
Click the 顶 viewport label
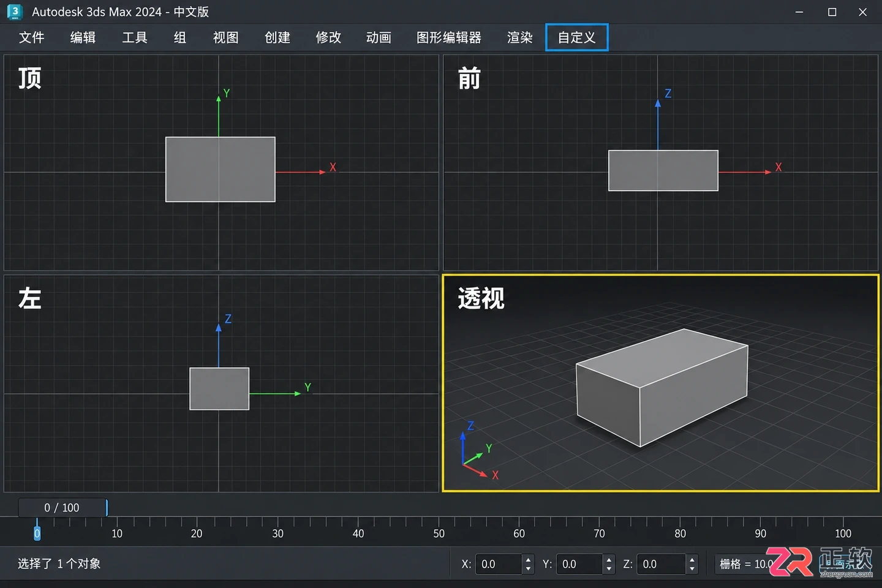point(29,78)
